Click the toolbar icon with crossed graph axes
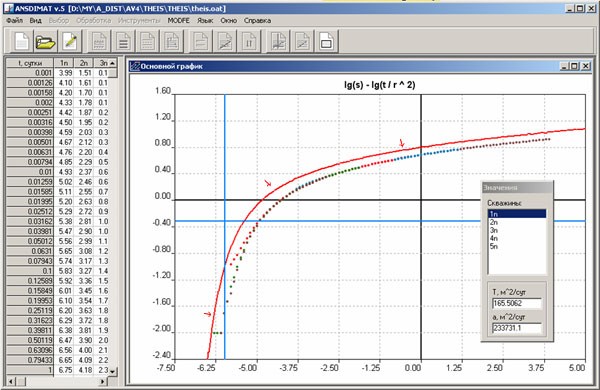 [278, 41]
